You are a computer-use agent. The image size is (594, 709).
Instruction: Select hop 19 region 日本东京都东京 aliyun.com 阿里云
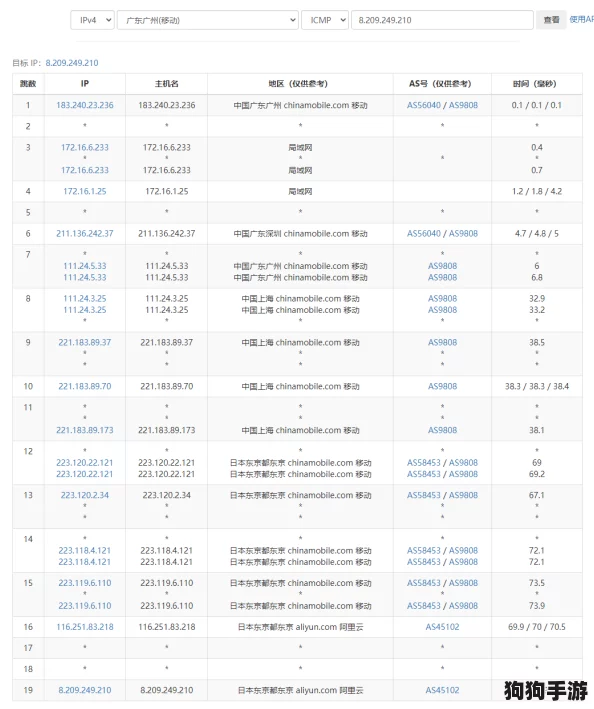(x=300, y=690)
